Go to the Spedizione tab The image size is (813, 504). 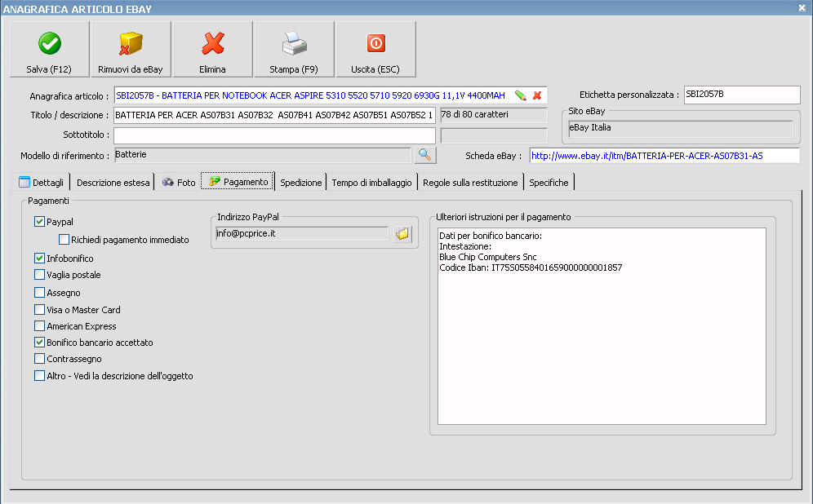[300, 183]
